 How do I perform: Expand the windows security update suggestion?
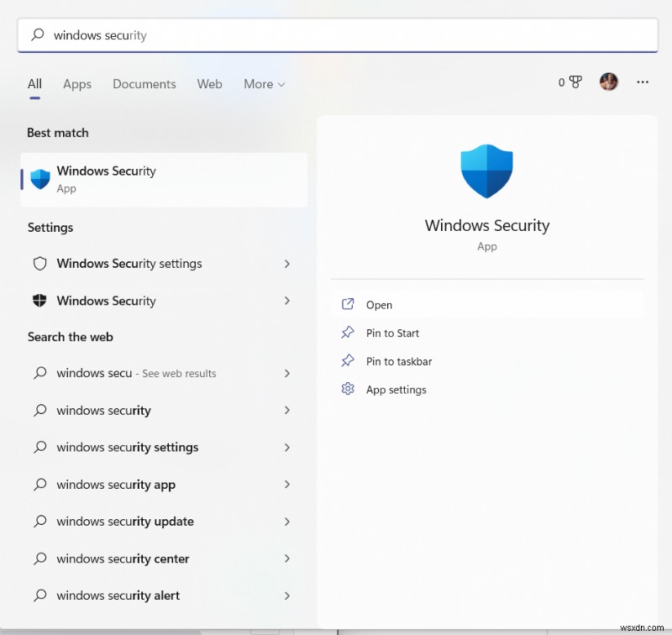(x=286, y=522)
